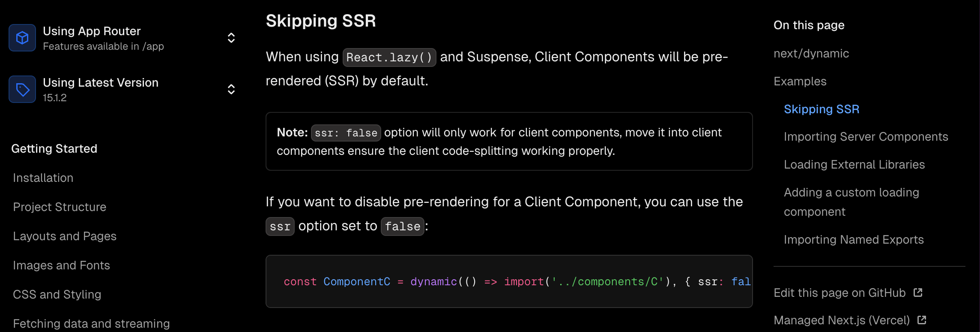Click the external link icon beside GitHub
The image size is (980, 332).
918,293
